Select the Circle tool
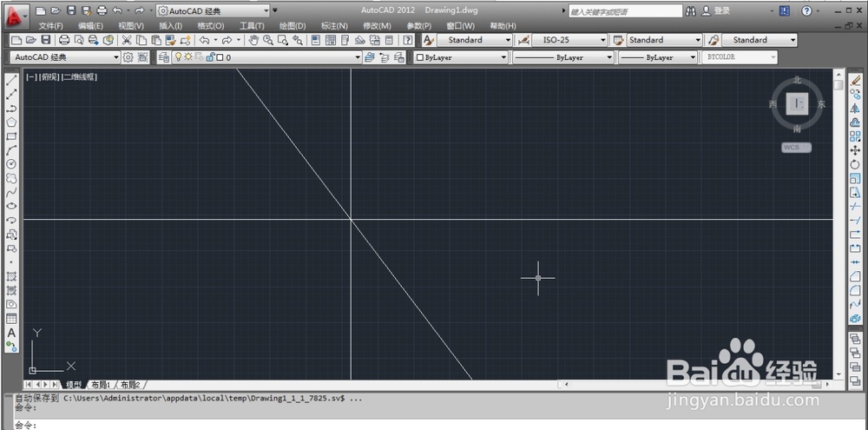Image resolution: width=868 pixels, height=430 pixels. pos(11,164)
